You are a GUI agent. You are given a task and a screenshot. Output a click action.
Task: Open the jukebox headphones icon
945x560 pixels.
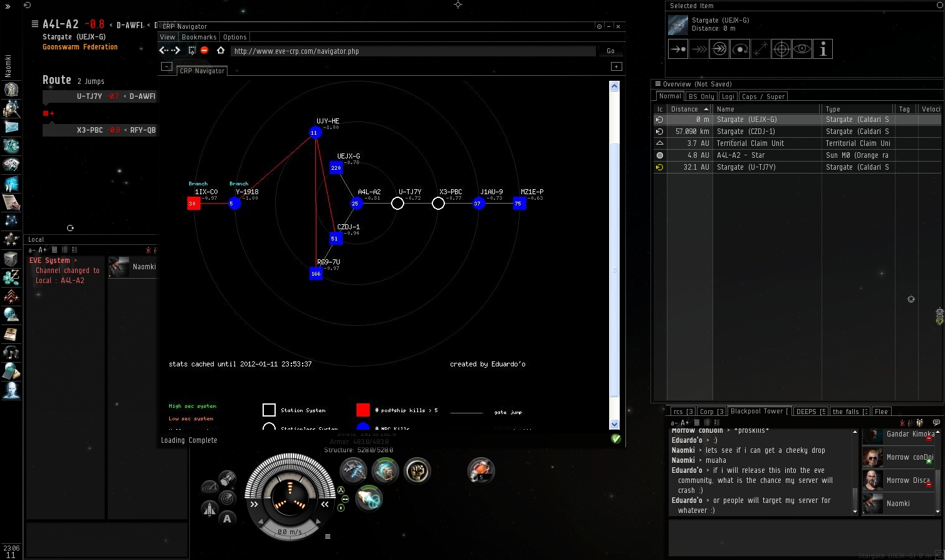pyautogui.click(x=11, y=353)
